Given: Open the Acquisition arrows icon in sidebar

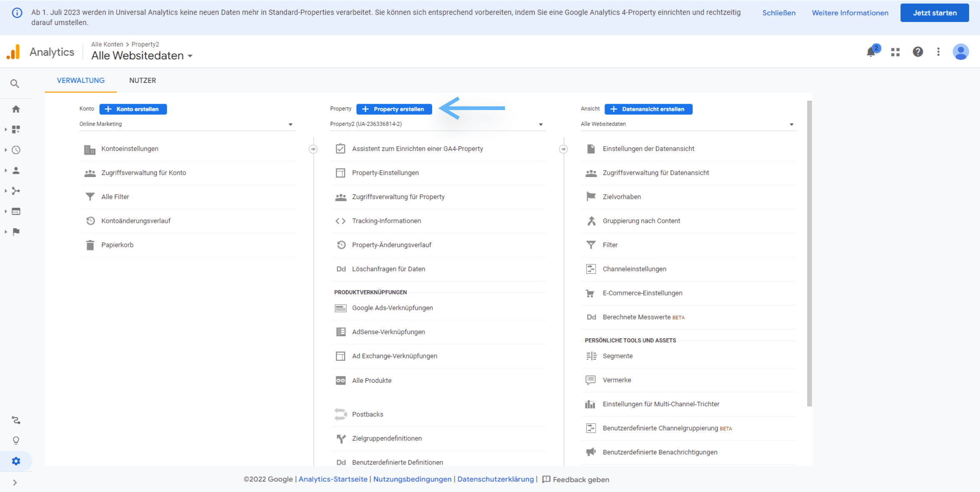Looking at the screenshot, I should [x=16, y=191].
